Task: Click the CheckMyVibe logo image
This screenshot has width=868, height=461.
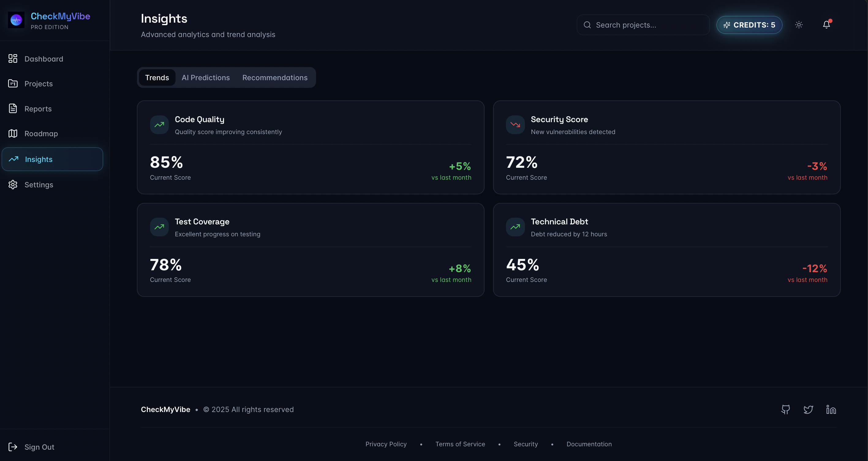Action: (16, 20)
